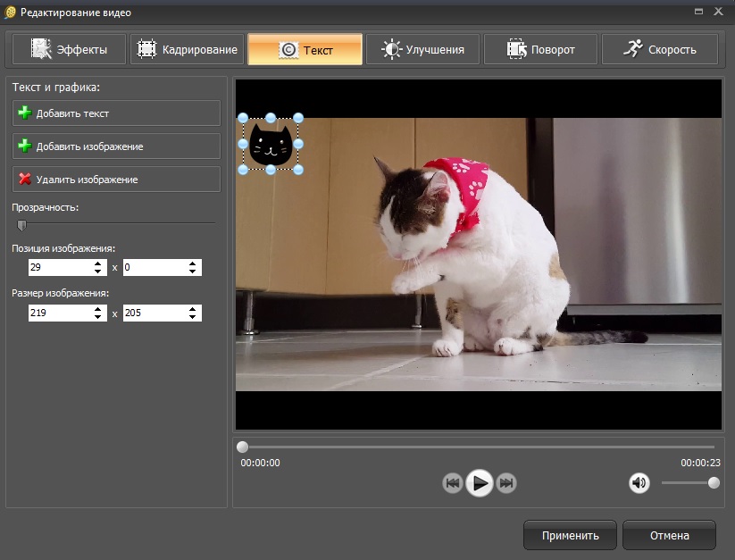
Task: Click the green plus icon beside Добавить изображение
Action: [x=25, y=146]
